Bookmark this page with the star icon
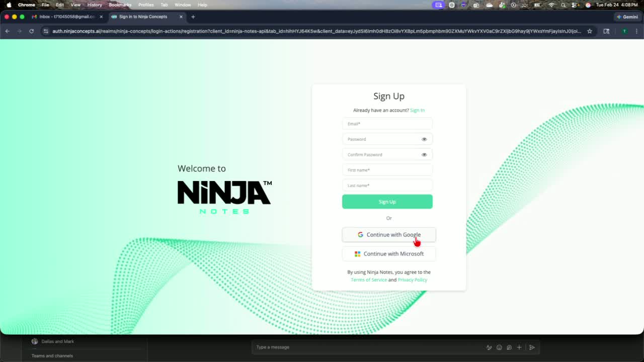Screen dimensions: 644x362 coord(590,31)
